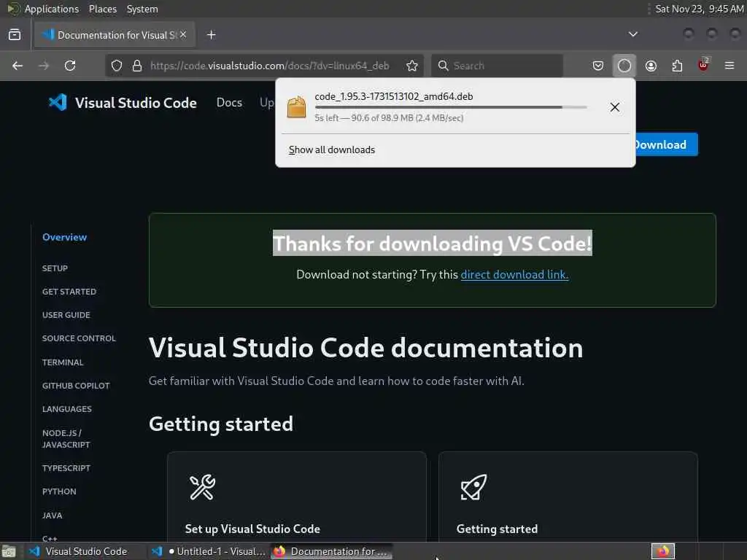Expand the GET STARTED sidebar section

tap(69, 292)
